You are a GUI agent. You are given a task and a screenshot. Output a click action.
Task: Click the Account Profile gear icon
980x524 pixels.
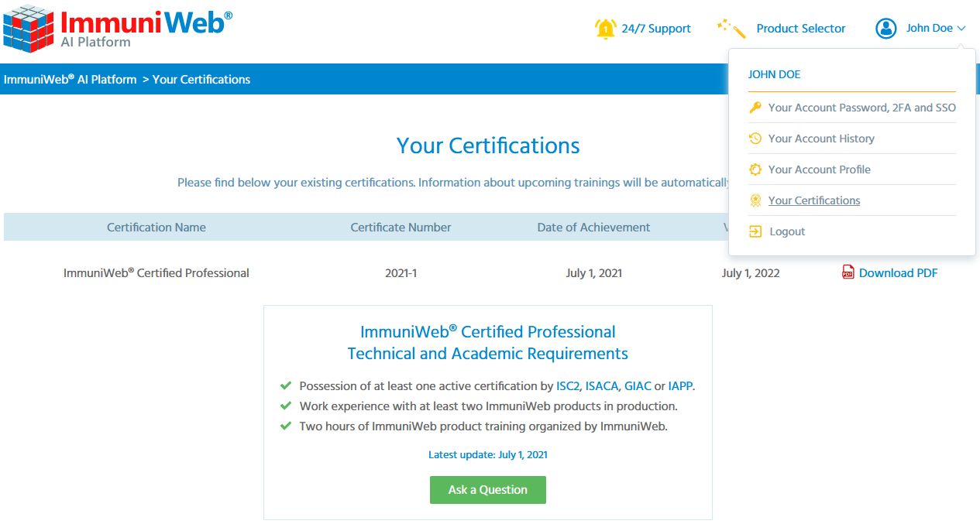(x=755, y=170)
